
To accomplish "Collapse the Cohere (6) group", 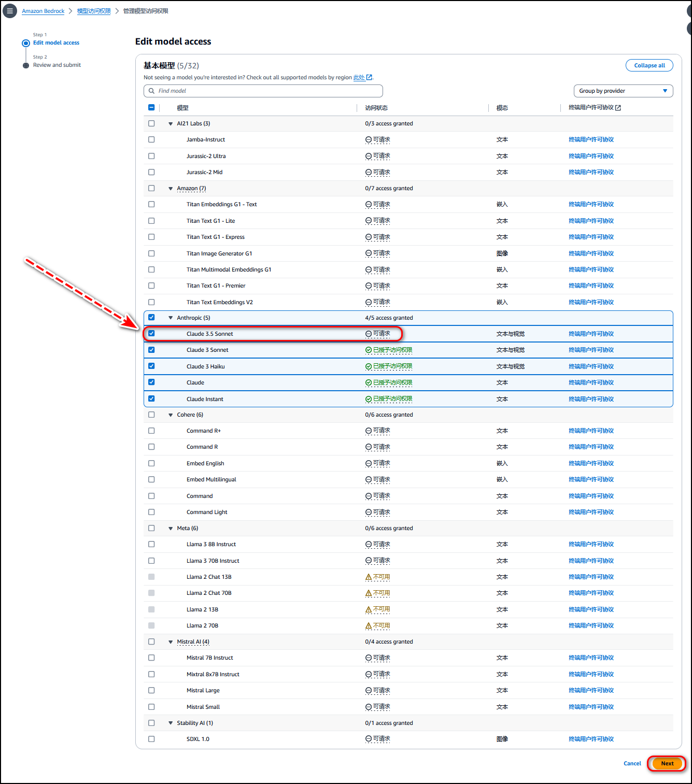I will (x=171, y=415).
